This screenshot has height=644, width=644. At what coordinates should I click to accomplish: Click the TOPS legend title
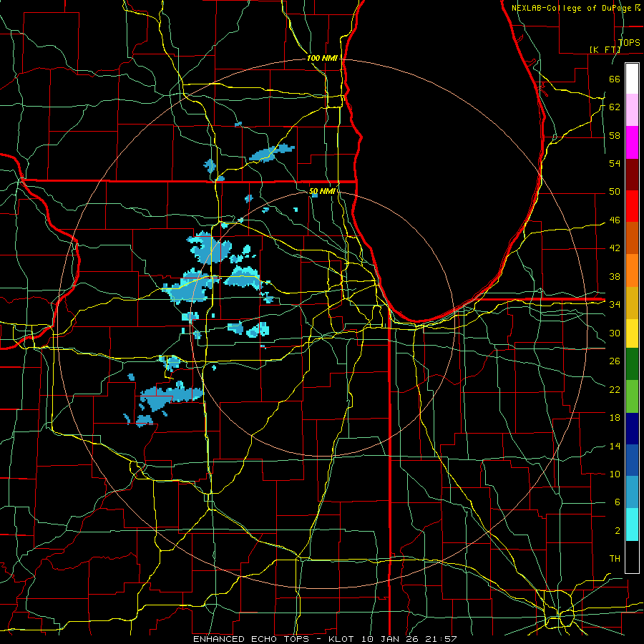[629, 43]
